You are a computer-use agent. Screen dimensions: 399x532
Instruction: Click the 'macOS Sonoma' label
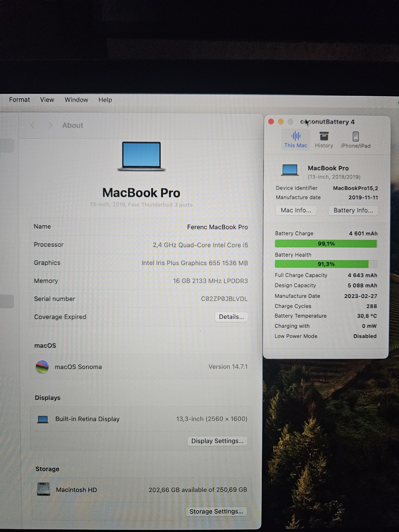(x=78, y=367)
